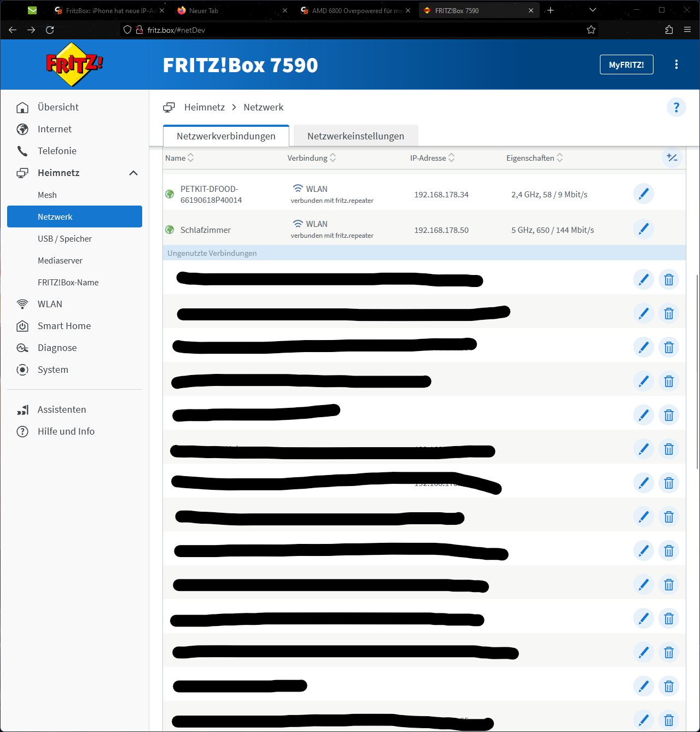Open the Firefox hamburger menu
Screen dimensions: 700x732
[x=687, y=30]
